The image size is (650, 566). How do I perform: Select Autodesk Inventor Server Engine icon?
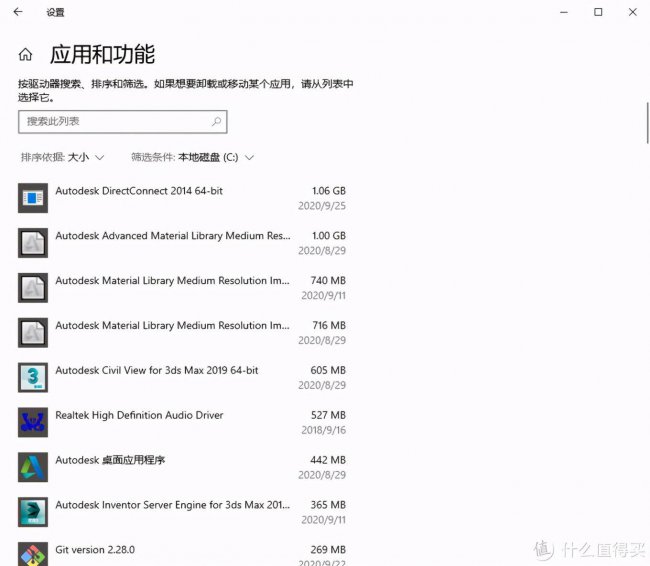33,512
